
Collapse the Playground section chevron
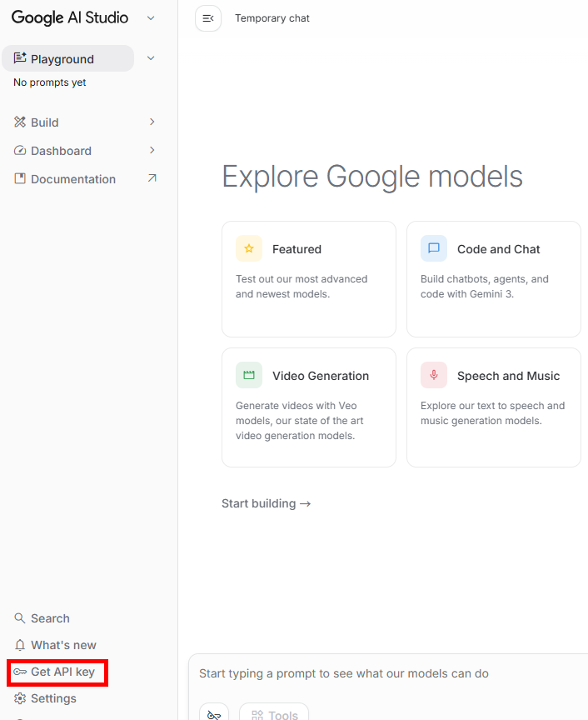151,58
